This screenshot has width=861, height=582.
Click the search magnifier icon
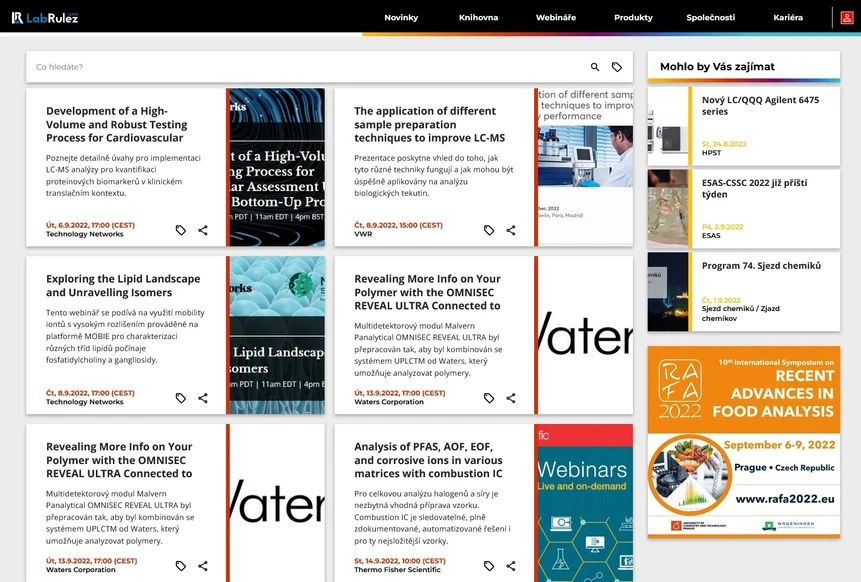[595, 67]
